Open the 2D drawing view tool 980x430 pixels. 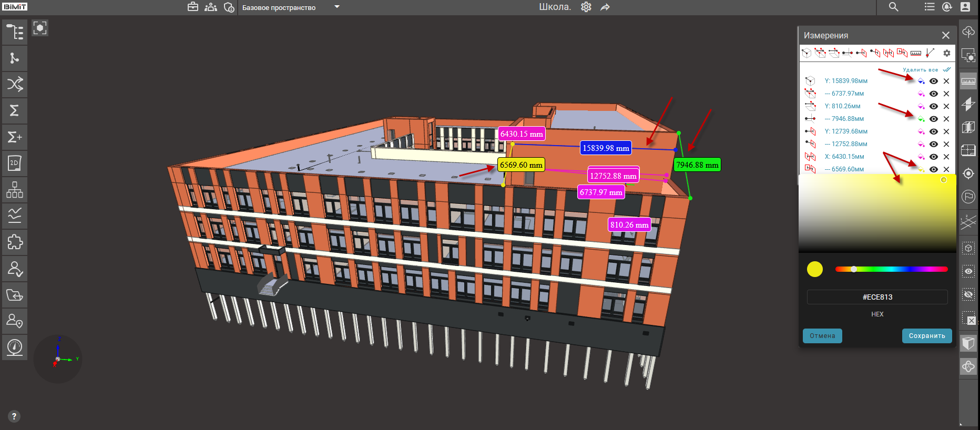coord(15,163)
